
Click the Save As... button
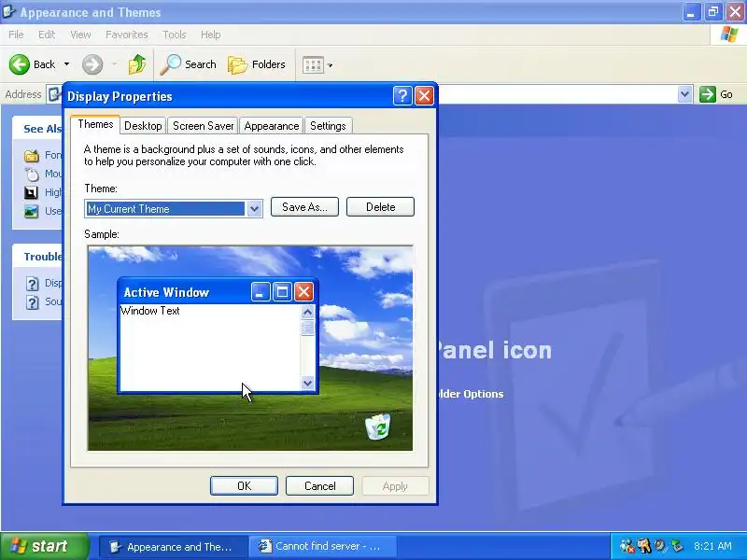point(304,207)
